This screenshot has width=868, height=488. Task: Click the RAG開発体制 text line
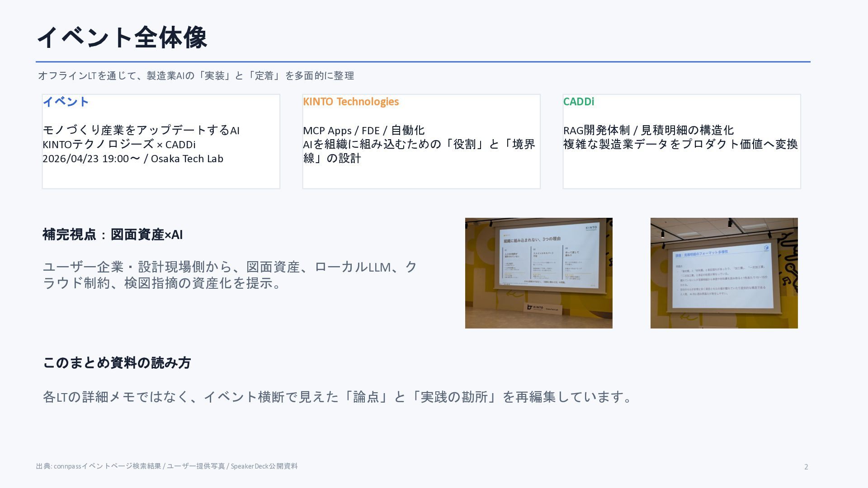pos(648,130)
